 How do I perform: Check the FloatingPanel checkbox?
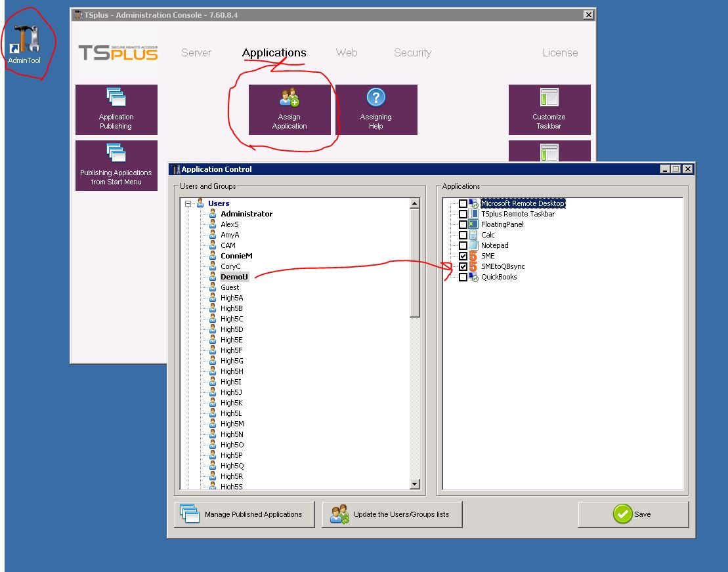point(463,224)
